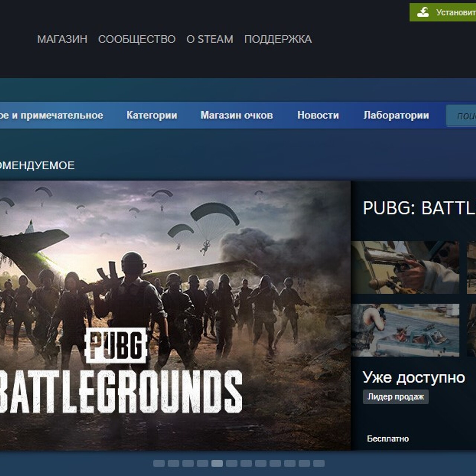Screen dimensions: 476x476
Task: Open the Лаборатории store tab
Action: tap(396, 115)
